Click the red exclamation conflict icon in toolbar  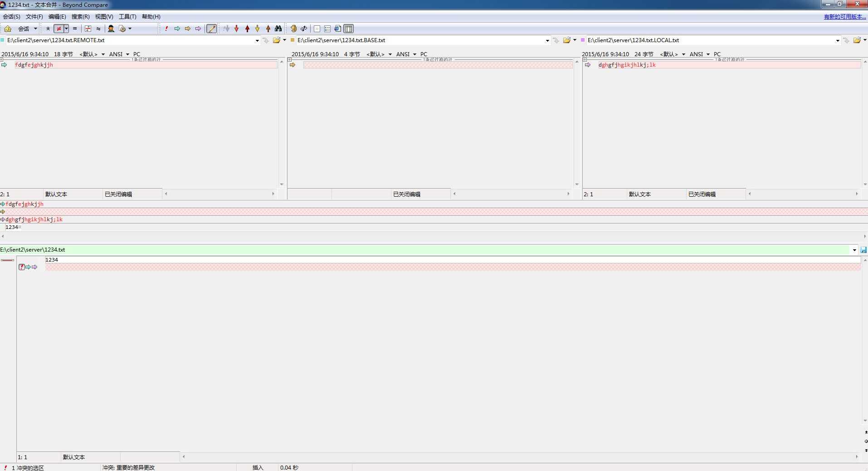[x=166, y=29]
